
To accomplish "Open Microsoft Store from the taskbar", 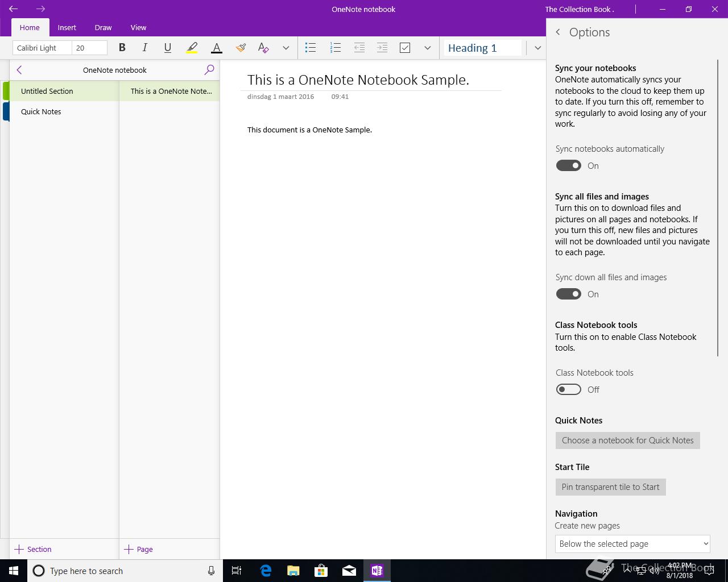I will pyautogui.click(x=321, y=571).
